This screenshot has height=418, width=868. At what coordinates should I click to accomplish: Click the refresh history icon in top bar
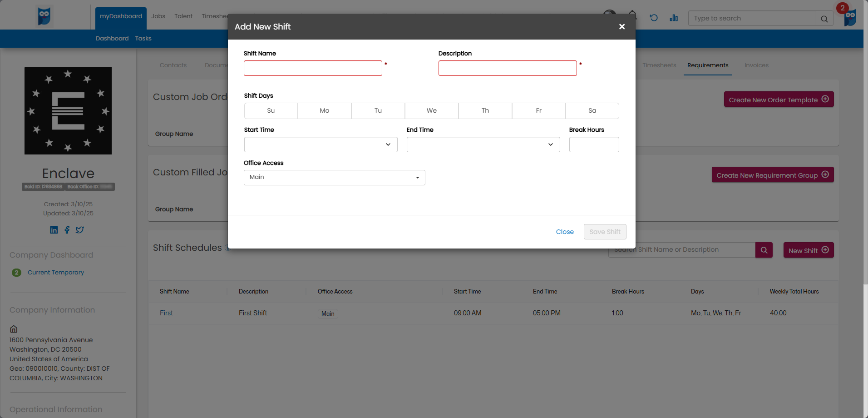(654, 18)
